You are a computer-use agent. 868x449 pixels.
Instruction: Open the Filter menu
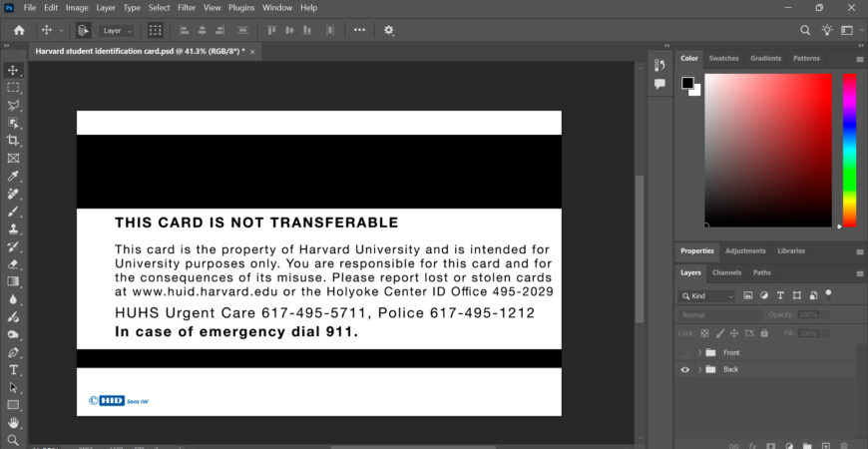tap(187, 8)
